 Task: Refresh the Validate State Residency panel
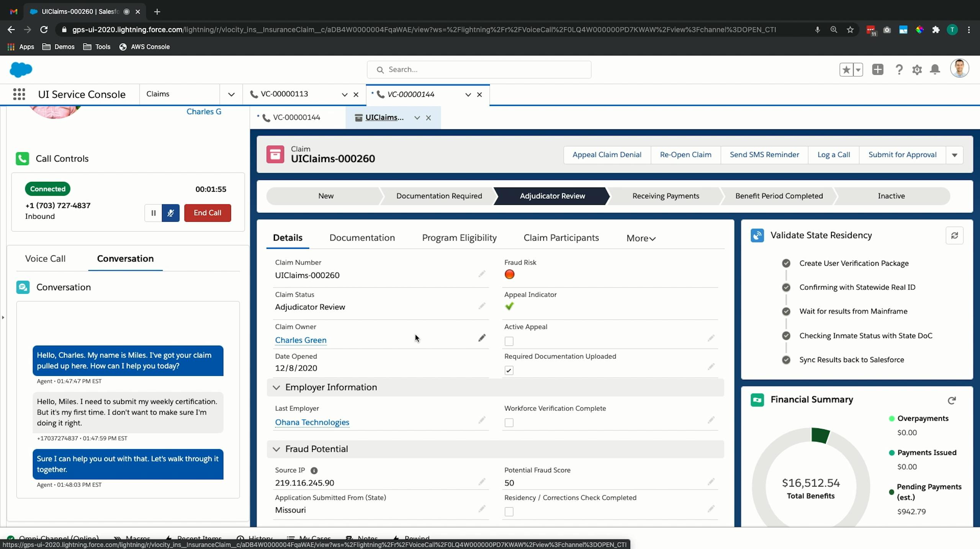tap(954, 235)
